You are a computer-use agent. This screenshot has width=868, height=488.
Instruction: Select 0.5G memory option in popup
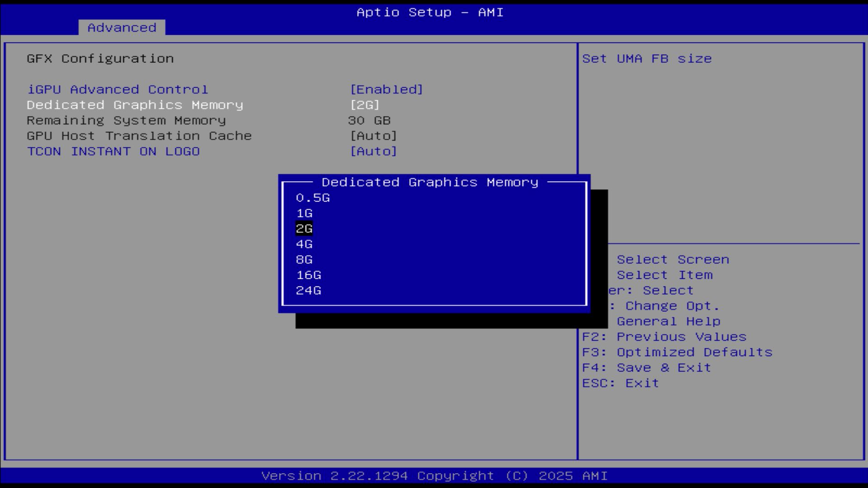point(312,198)
